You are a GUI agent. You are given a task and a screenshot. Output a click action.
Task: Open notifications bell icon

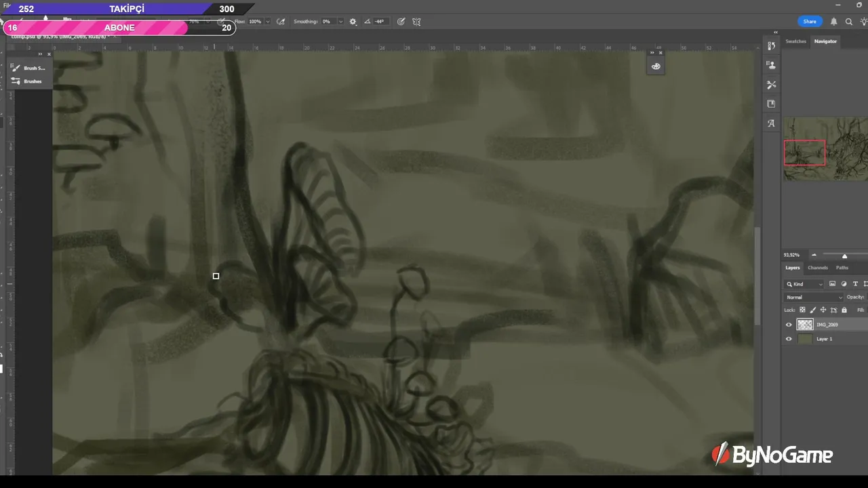point(834,22)
